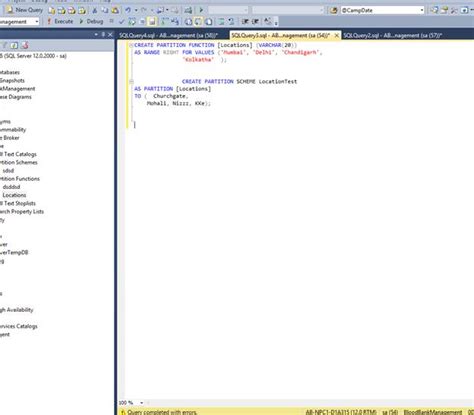Select the sdsd partition scheme item
This screenshot has height=415, width=474.
(x=8, y=170)
